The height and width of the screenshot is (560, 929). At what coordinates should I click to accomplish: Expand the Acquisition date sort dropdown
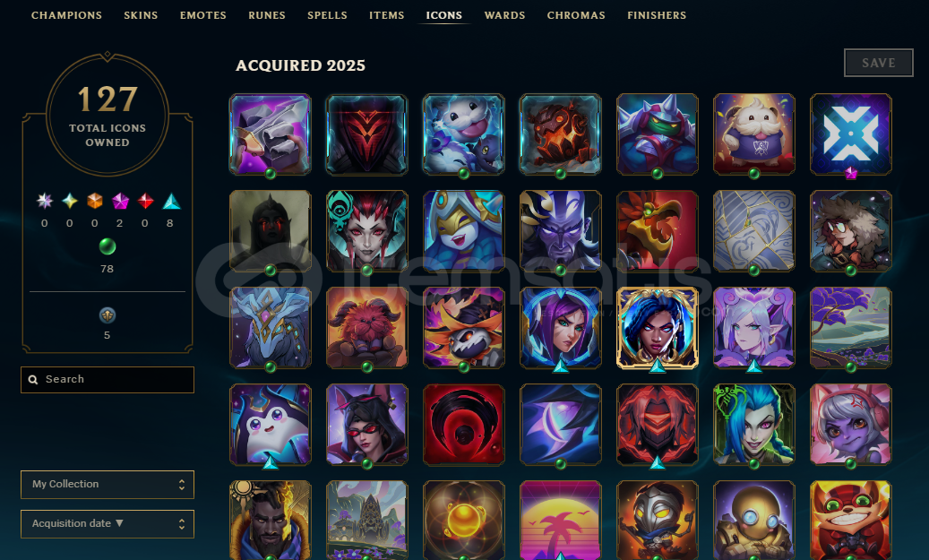108,524
